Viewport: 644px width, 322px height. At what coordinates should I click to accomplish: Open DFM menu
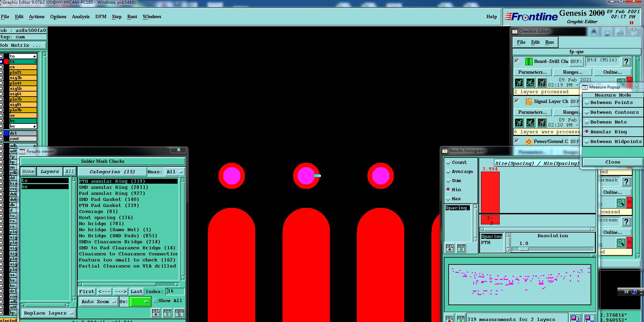101,17
